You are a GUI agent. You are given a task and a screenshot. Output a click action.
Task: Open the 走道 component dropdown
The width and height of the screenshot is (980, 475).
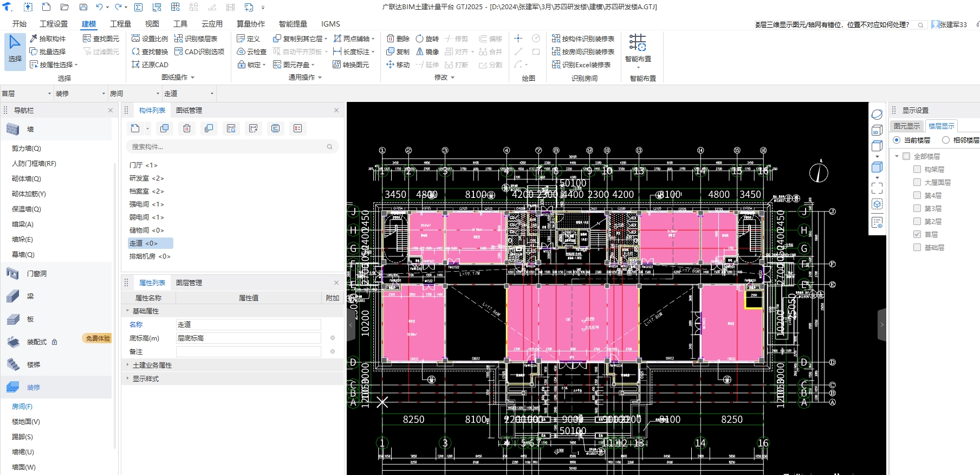click(190, 93)
